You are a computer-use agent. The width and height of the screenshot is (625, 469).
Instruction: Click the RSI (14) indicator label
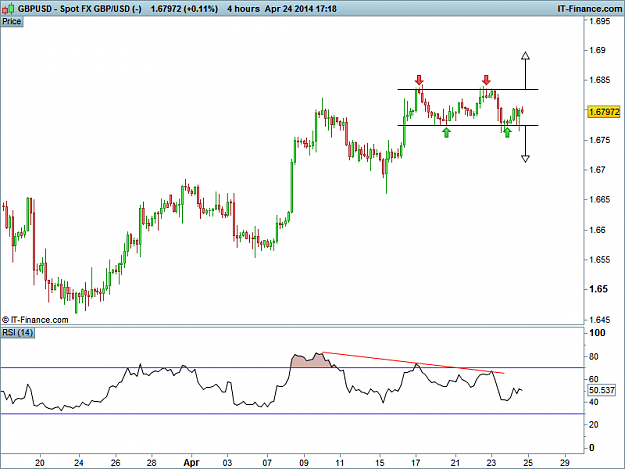(18, 332)
